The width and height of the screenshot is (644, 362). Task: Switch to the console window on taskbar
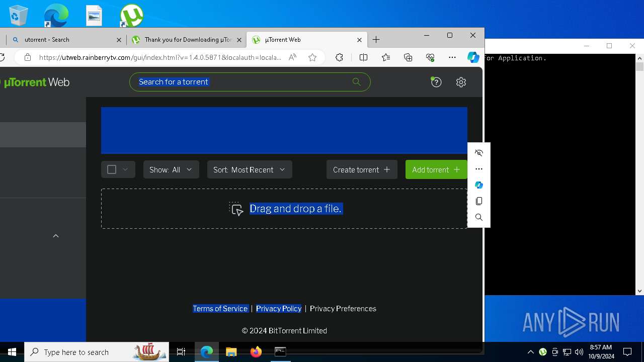pyautogui.click(x=280, y=352)
